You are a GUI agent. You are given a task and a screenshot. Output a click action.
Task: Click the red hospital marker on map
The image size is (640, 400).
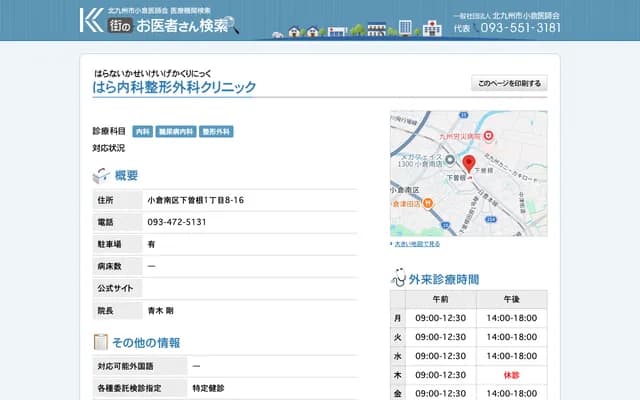coord(487,135)
